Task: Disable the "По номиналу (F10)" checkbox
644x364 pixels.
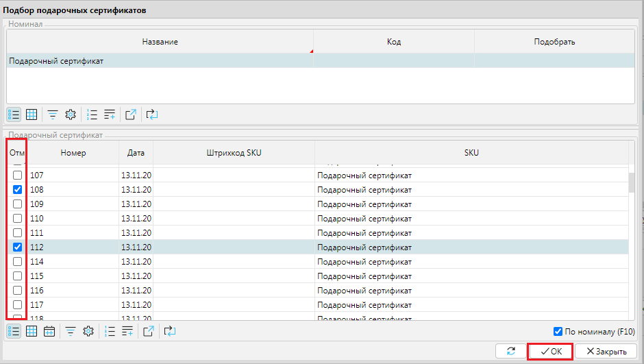Action: 558,332
